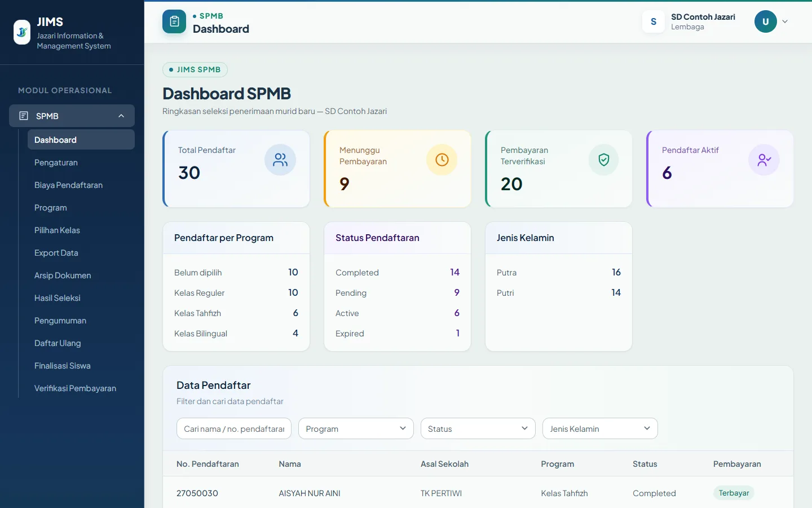Click the Terbayar payment badge
Viewport: 812px width, 508px height.
(734, 493)
